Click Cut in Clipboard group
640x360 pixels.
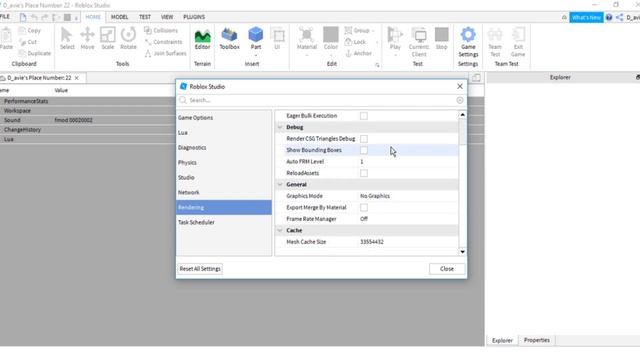click(28, 42)
